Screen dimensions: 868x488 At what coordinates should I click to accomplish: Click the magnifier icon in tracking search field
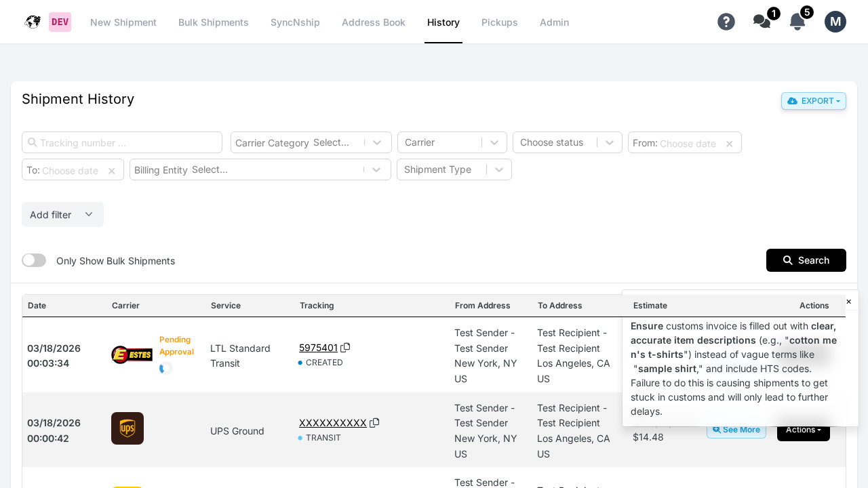[x=32, y=142]
